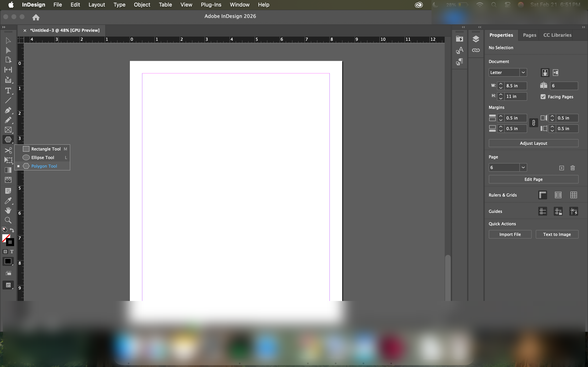Activate the Zoom tool in toolbar
This screenshot has height=367, width=588.
[8, 220]
